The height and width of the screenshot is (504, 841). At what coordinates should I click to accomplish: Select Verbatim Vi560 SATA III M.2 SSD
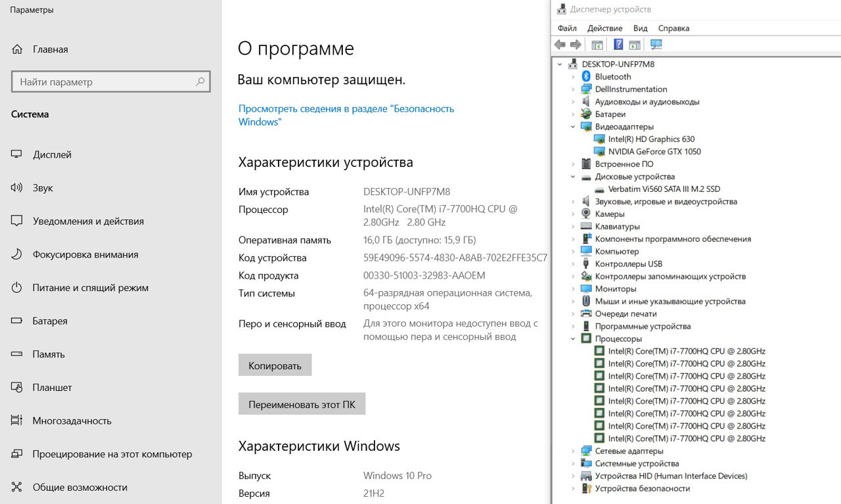pos(664,189)
